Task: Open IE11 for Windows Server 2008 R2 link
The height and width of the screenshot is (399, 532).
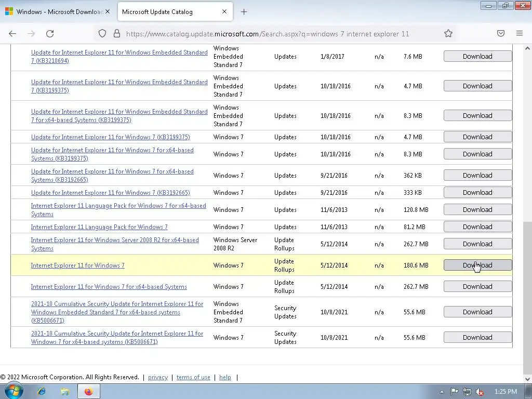Action: coord(115,244)
